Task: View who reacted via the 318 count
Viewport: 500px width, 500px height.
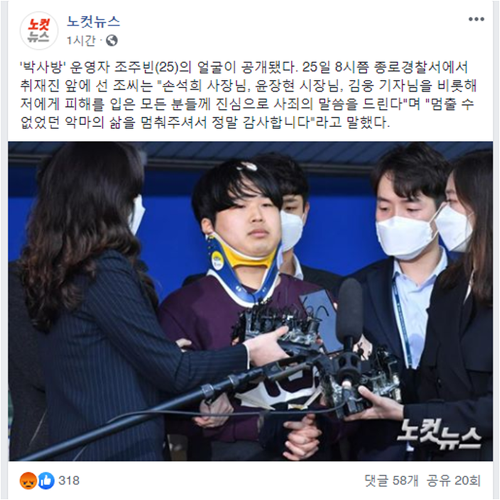Action: pyautogui.click(x=69, y=481)
